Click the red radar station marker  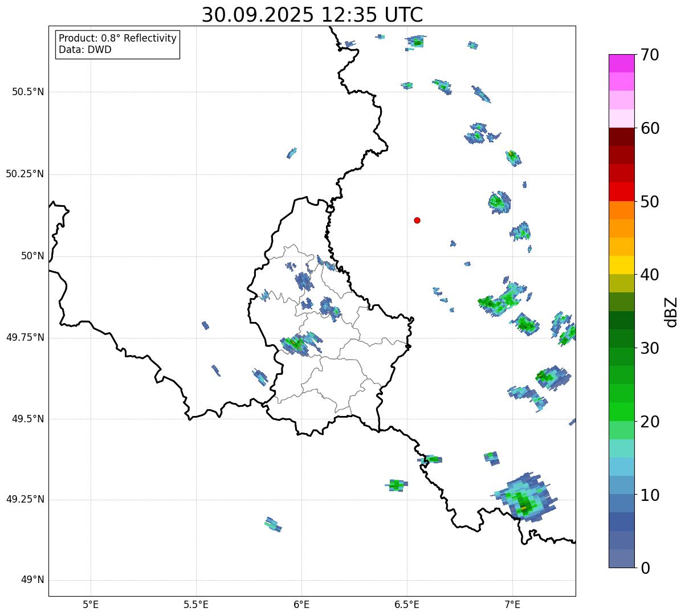[x=417, y=220]
